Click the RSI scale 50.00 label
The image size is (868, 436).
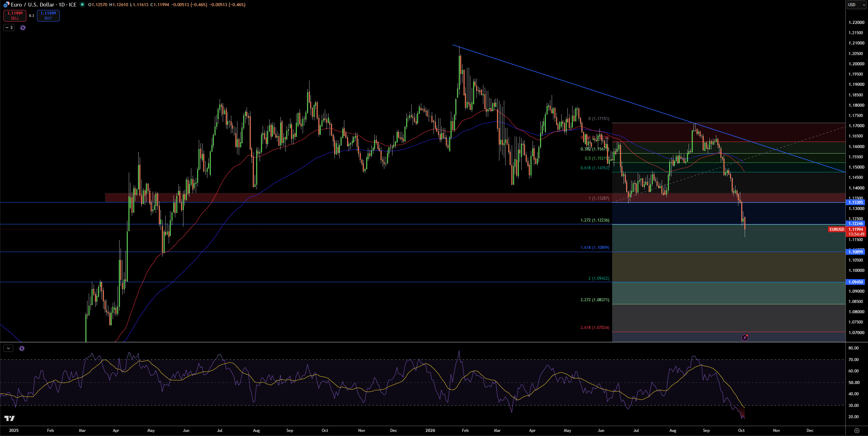click(853, 383)
